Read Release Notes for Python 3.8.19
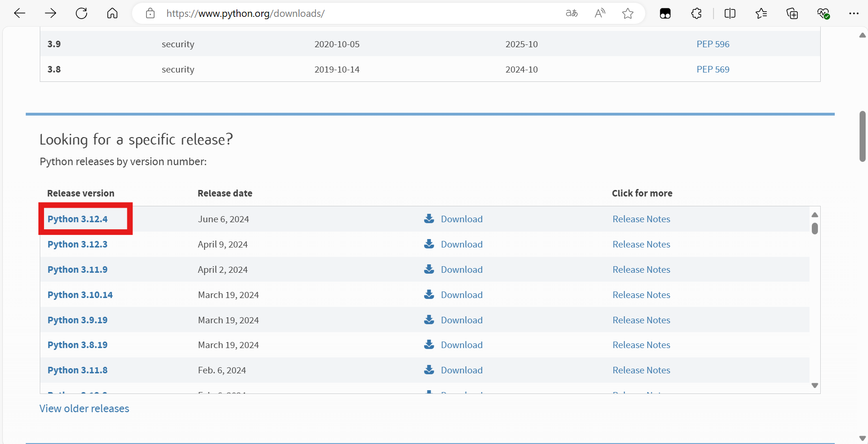This screenshot has width=868, height=444. pos(641,345)
